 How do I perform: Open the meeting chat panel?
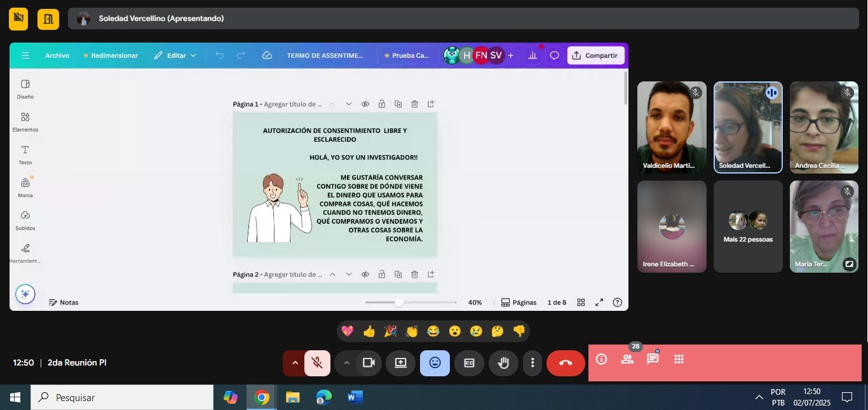coord(653,359)
